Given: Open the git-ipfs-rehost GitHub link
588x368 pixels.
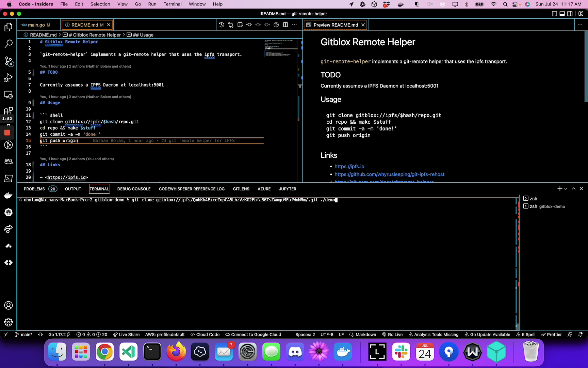Looking at the screenshot, I should click(389, 174).
